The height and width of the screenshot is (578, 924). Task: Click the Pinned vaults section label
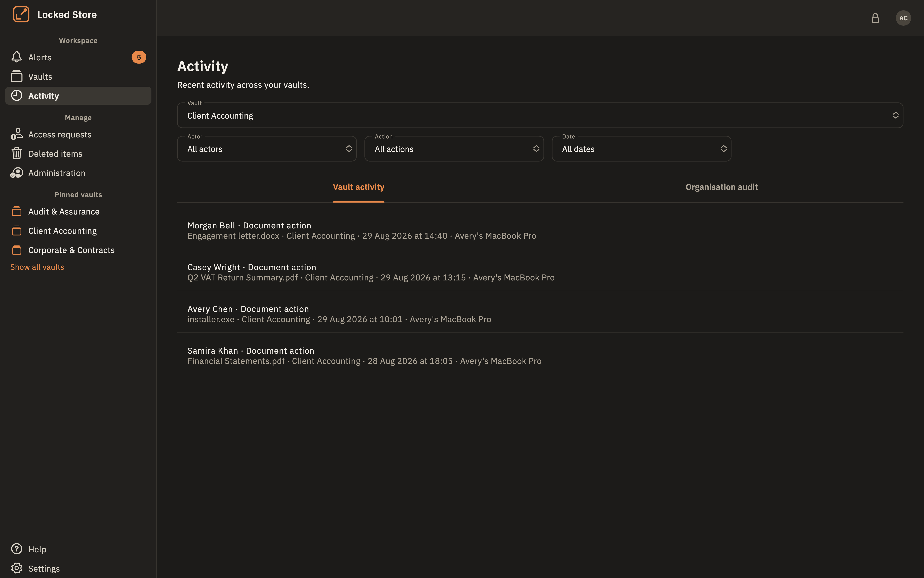point(78,195)
